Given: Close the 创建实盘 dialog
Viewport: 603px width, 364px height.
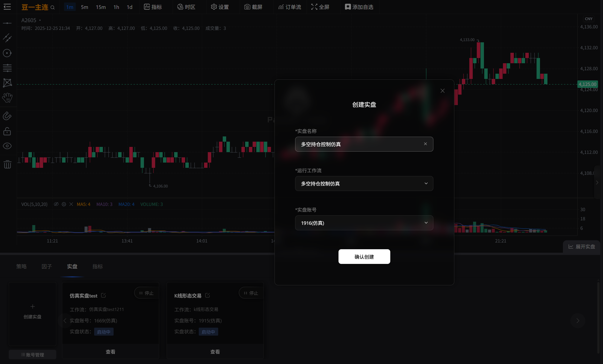Looking at the screenshot, I should coord(443,91).
